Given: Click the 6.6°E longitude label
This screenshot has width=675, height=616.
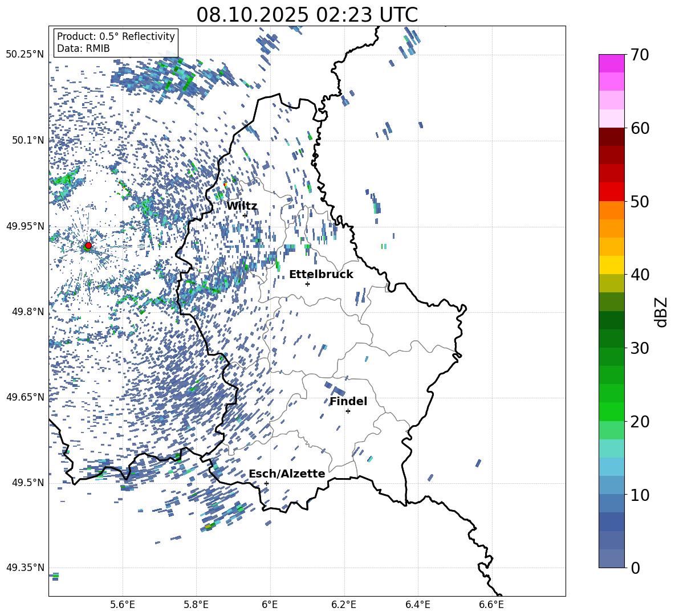Looking at the screenshot, I should click(491, 605).
